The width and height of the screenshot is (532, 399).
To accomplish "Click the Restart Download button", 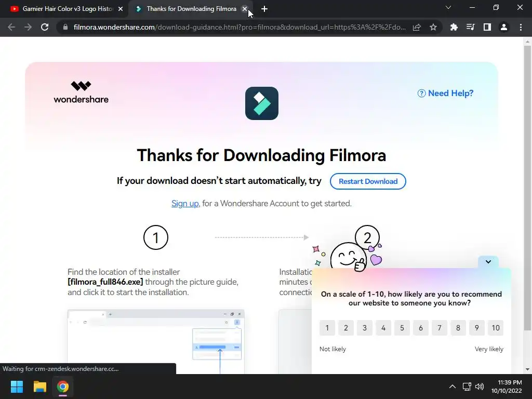I will coord(368,181).
